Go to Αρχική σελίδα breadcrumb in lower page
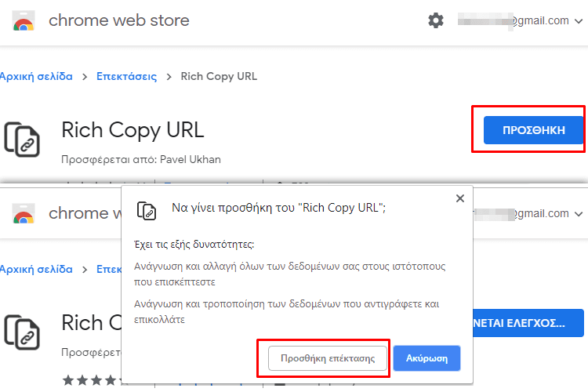The height and width of the screenshot is (392, 588). tap(36, 270)
